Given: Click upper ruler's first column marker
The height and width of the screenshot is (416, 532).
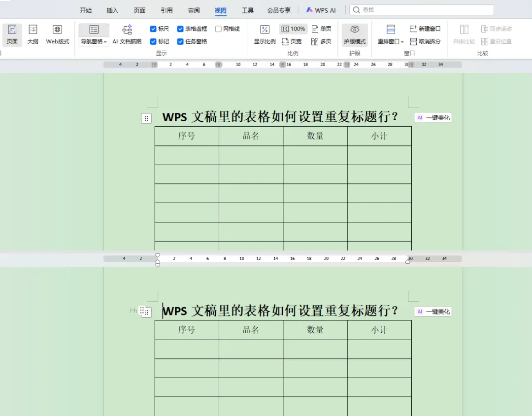Looking at the screenshot, I should 154,65.
